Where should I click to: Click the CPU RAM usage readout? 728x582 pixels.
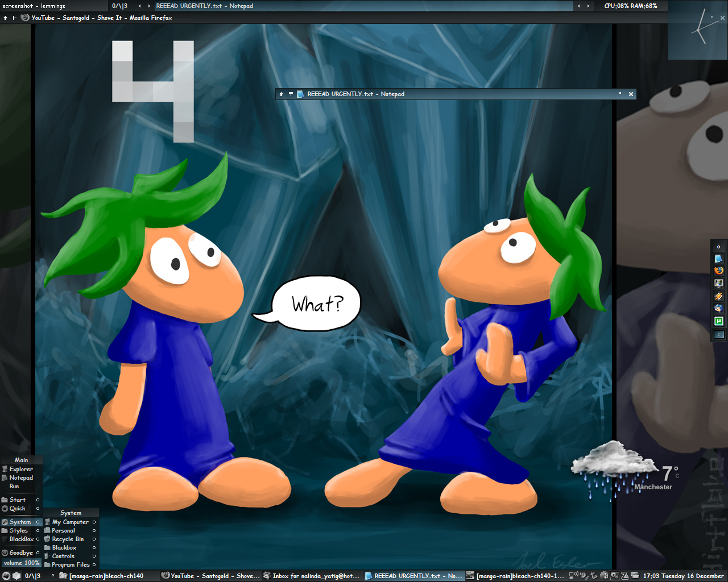pyautogui.click(x=631, y=6)
